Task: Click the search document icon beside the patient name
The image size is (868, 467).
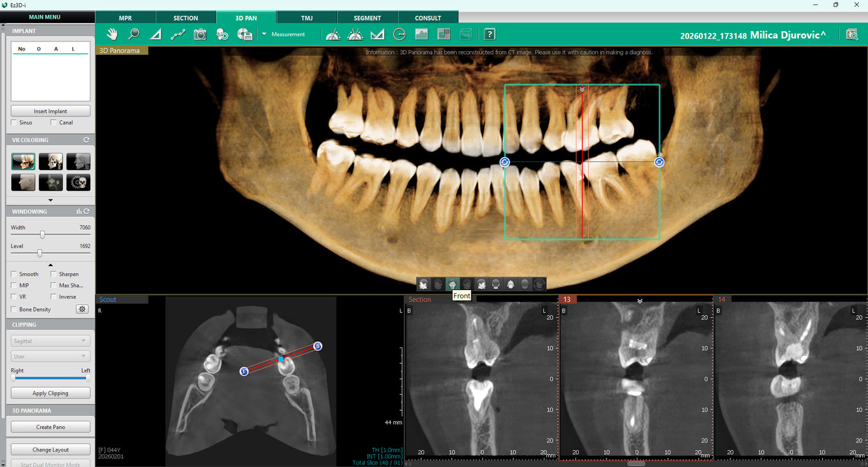Action: 852,35
